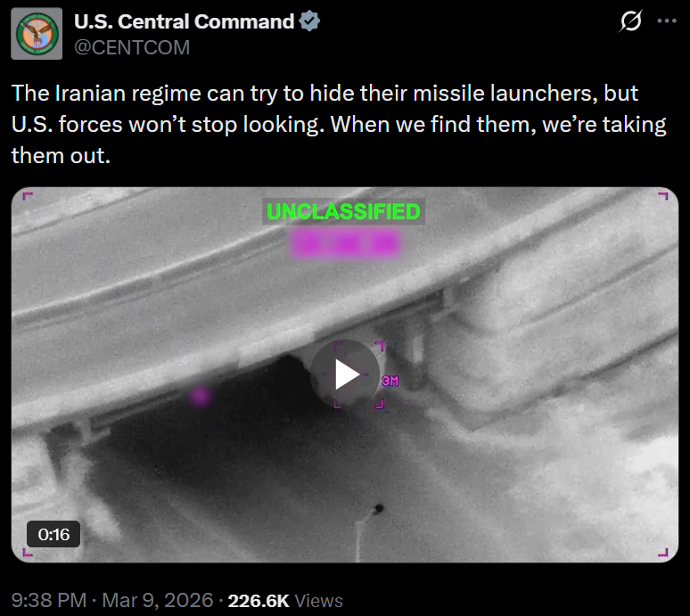690x616 pixels.
Task: Click the blue verified badge
Action: click(310, 21)
